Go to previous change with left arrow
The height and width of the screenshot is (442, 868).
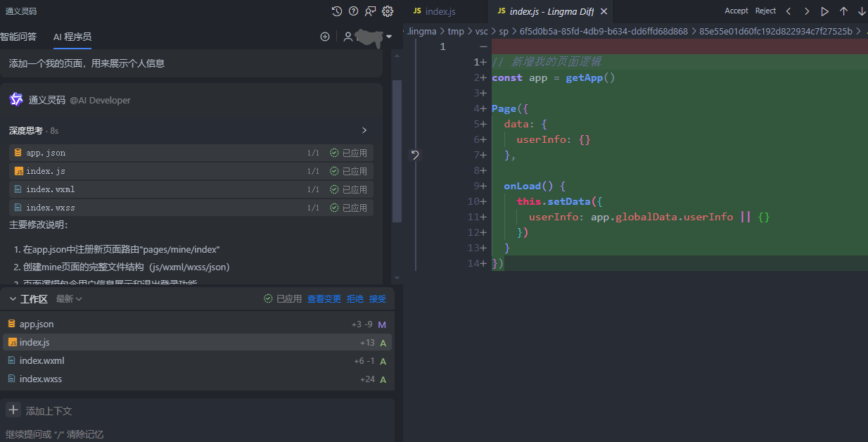tap(789, 11)
